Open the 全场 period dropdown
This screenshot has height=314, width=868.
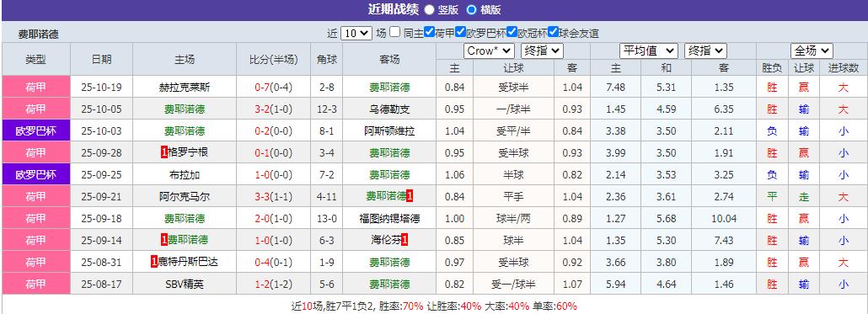coord(812,51)
